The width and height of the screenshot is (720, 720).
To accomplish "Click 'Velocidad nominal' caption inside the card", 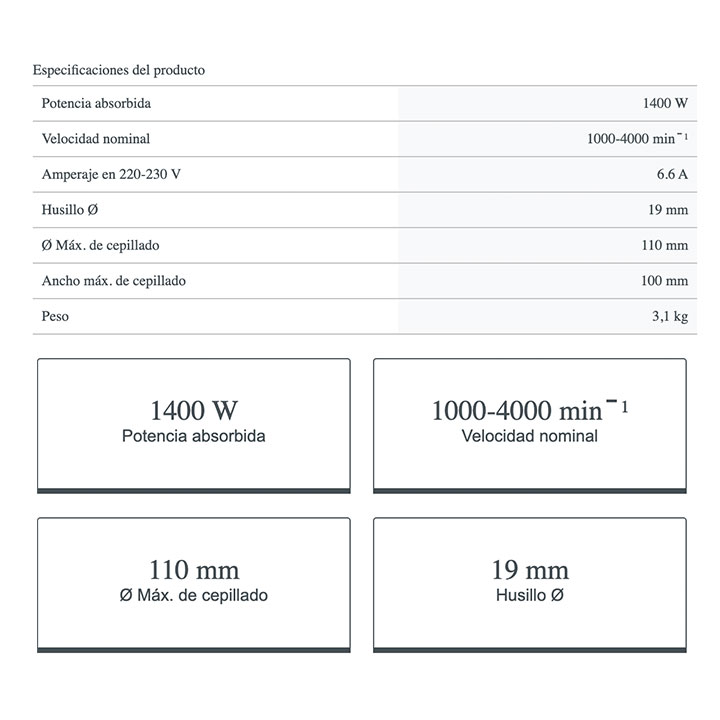I will [x=530, y=436].
